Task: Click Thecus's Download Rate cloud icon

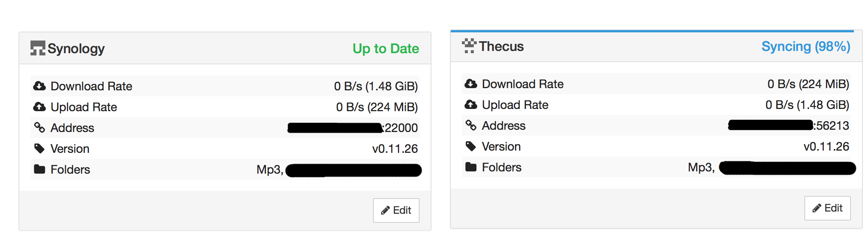Action: [471, 84]
